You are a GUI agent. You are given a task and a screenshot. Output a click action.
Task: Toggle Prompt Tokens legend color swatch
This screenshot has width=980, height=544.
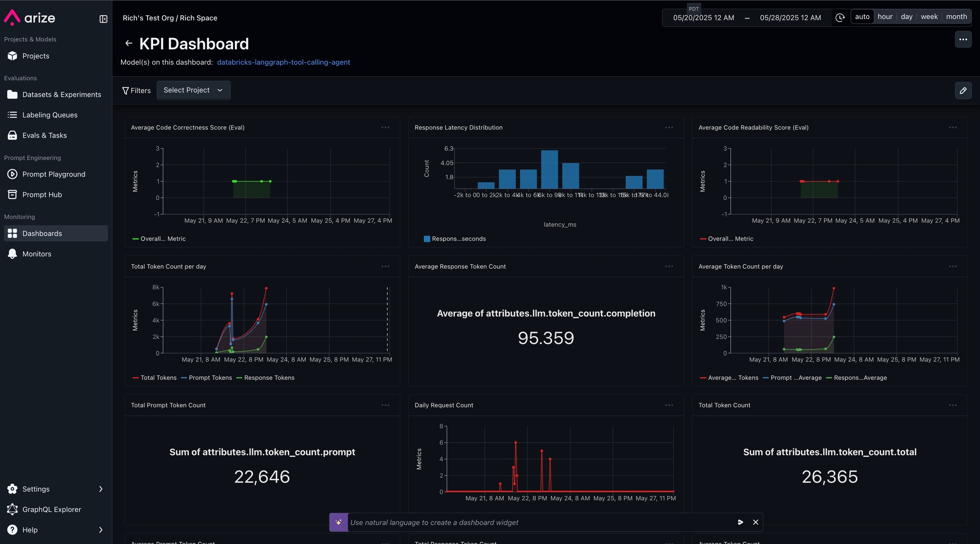pyautogui.click(x=184, y=378)
